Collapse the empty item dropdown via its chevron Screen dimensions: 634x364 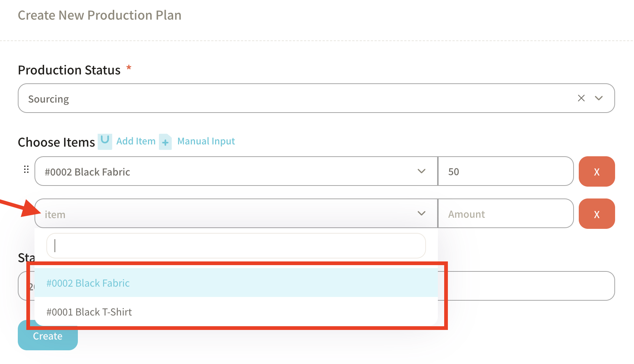point(421,213)
